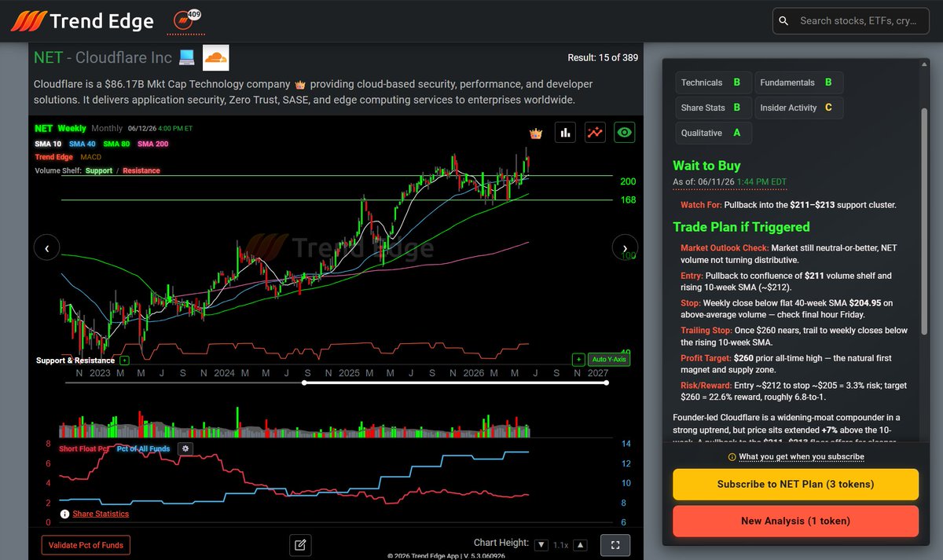The height and width of the screenshot is (560, 943).
Task: Click plus icon beside Auto Y-Axis
Action: point(578,360)
